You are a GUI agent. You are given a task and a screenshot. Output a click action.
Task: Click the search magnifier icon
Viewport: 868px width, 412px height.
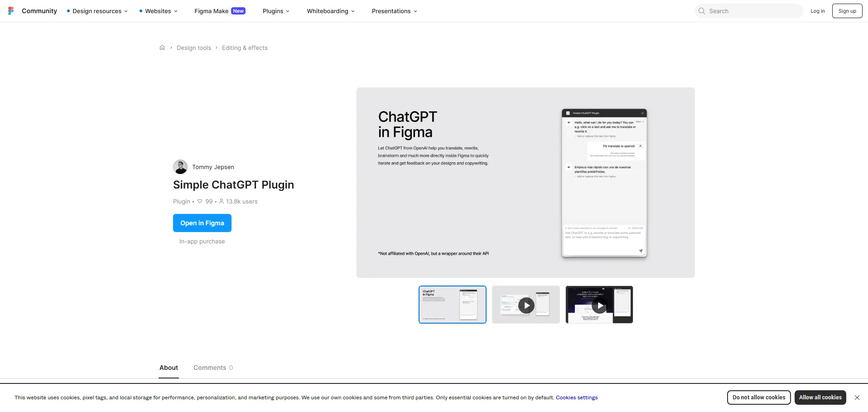702,11
